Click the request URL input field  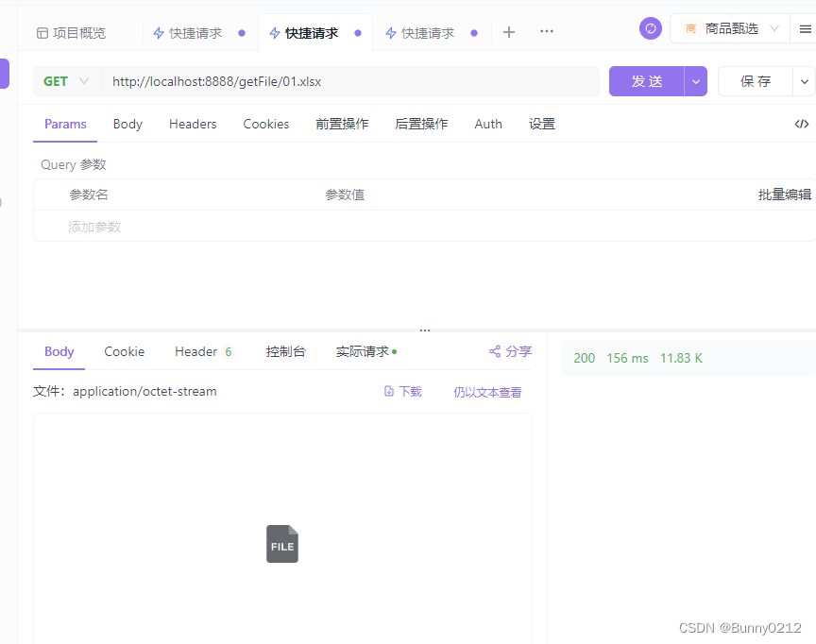349,81
